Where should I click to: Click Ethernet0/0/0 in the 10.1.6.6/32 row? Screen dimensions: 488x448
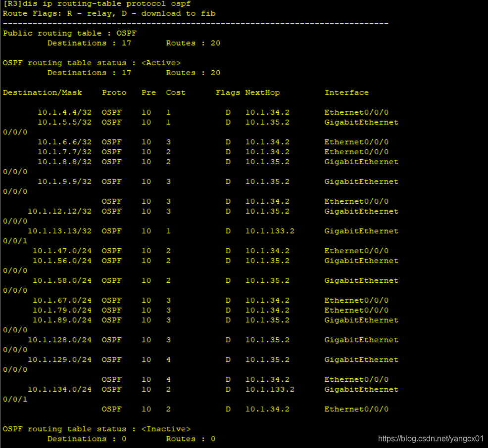click(356, 142)
